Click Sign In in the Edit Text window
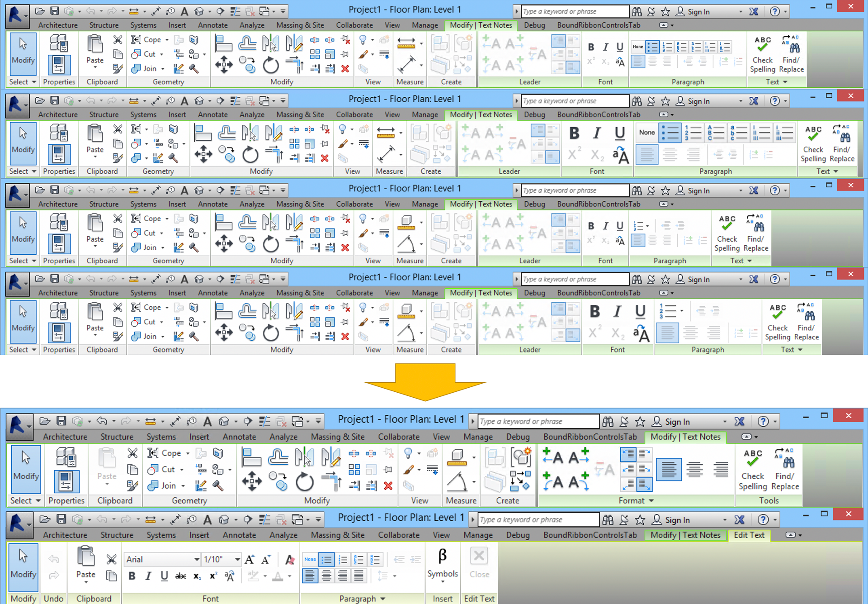Screen dimensions: 868x604 pos(670,520)
